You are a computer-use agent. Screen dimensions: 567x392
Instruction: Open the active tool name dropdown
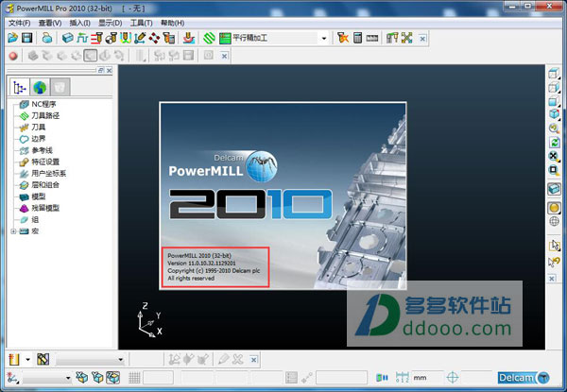click(90, 360)
